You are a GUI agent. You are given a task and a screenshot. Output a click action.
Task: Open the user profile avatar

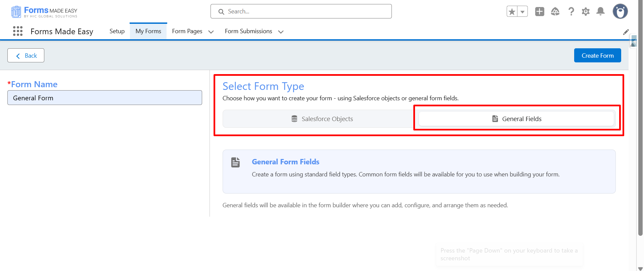click(620, 11)
